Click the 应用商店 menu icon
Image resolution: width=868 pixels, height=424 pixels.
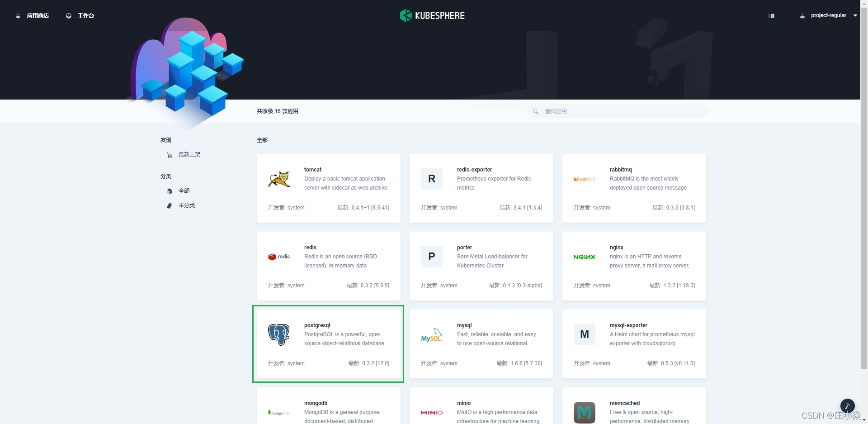[x=18, y=16]
